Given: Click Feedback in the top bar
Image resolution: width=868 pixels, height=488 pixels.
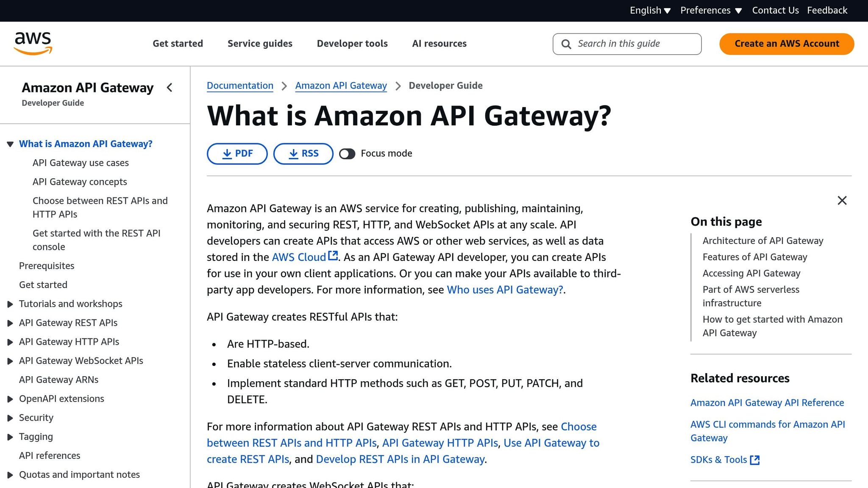Looking at the screenshot, I should (827, 11).
